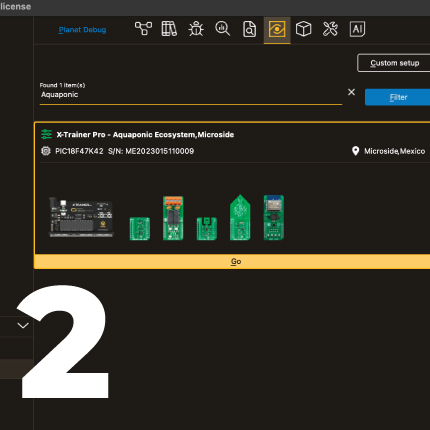Click the Found 1 item(s) label
430x430 pixels.
coord(62,85)
